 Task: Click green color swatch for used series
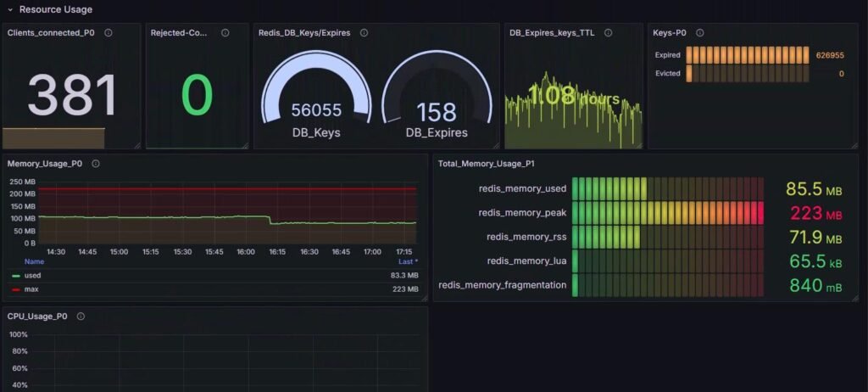[x=16, y=276]
